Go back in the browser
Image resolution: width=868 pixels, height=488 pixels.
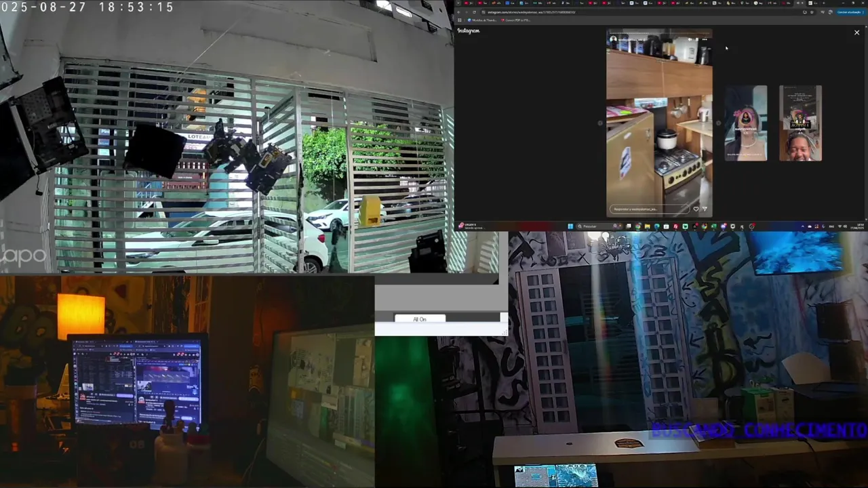click(458, 12)
